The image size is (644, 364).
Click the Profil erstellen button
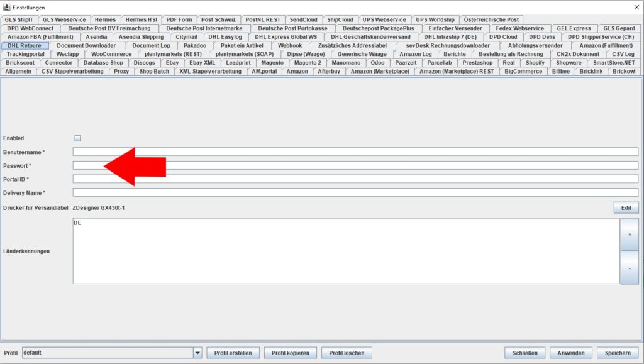point(233,353)
